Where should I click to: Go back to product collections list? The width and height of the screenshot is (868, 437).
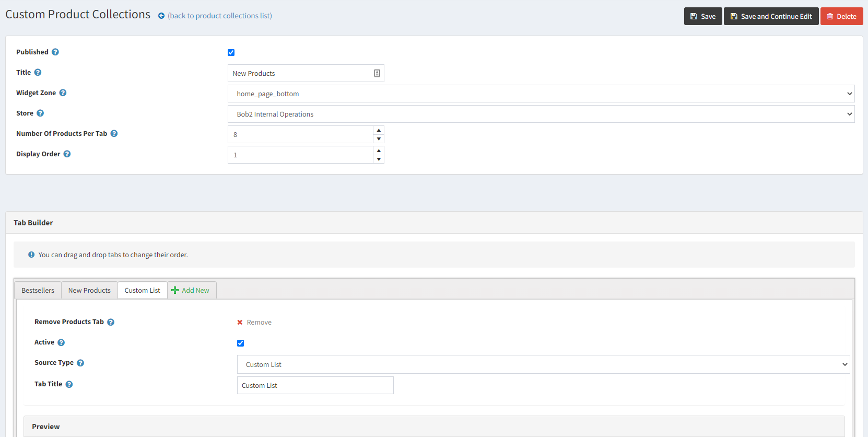pyautogui.click(x=219, y=16)
